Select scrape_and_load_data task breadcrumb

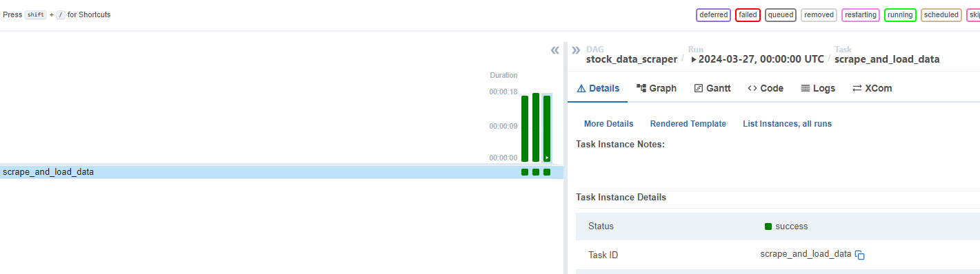(x=887, y=59)
